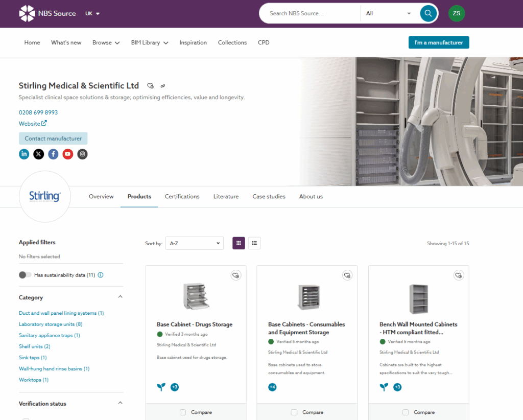Image resolution: width=523 pixels, height=420 pixels.
Task: Save Base Cabinets - Consumables to collection
Action: pyautogui.click(x=347, y=275)
